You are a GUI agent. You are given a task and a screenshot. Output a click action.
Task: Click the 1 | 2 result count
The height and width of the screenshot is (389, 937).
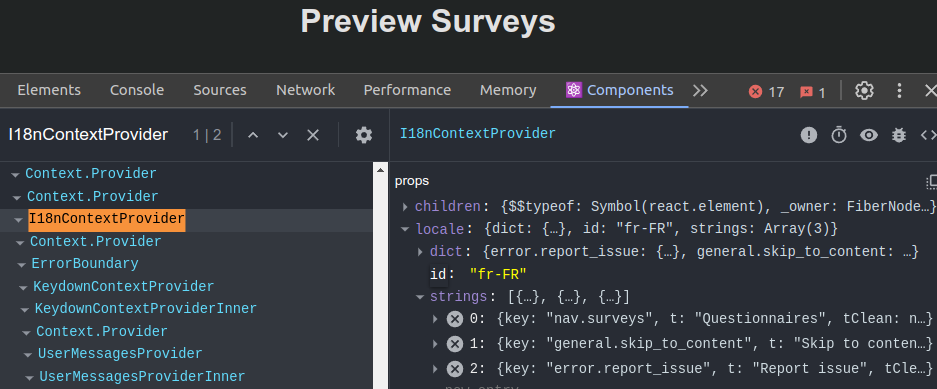coord(207,135)
